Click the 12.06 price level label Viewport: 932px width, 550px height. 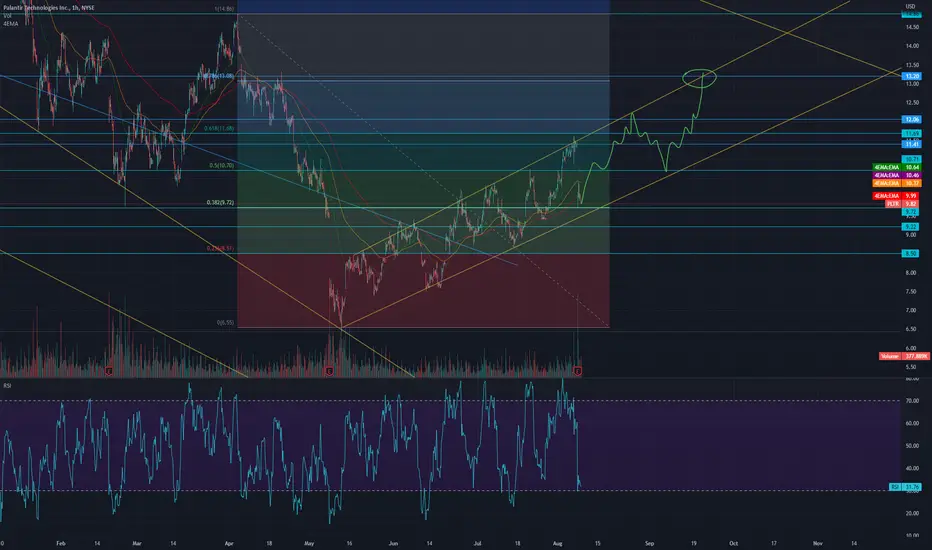click(x=912, y=120)
